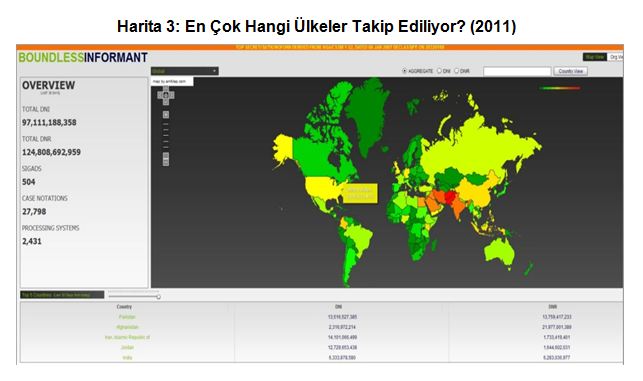Click the country search input field
Viewport: 643px width, 381px height.
tap(517, 72)
